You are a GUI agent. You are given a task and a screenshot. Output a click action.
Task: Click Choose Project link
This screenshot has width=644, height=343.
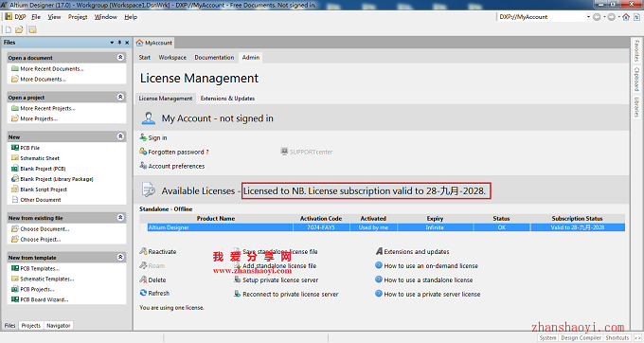[41, 240]
